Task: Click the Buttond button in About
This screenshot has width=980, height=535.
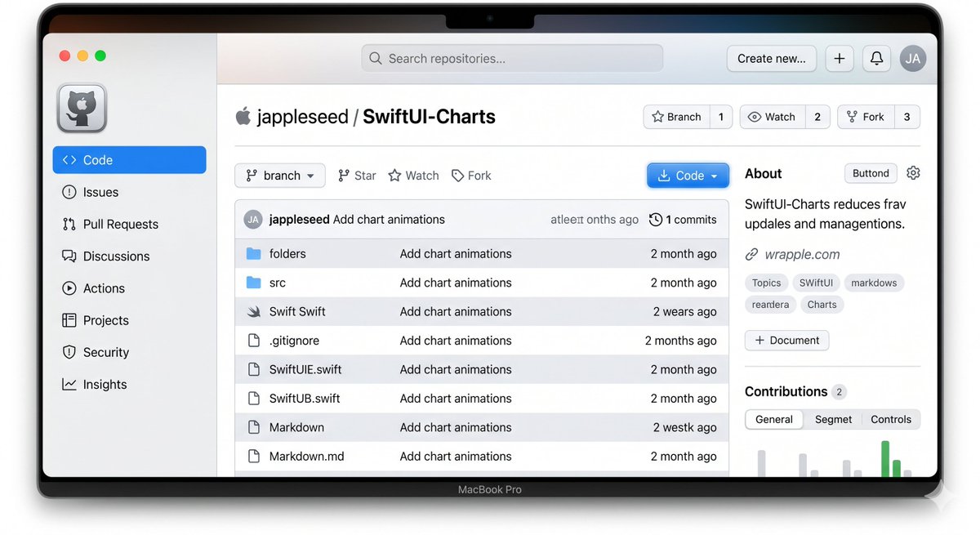Action: 871,173
